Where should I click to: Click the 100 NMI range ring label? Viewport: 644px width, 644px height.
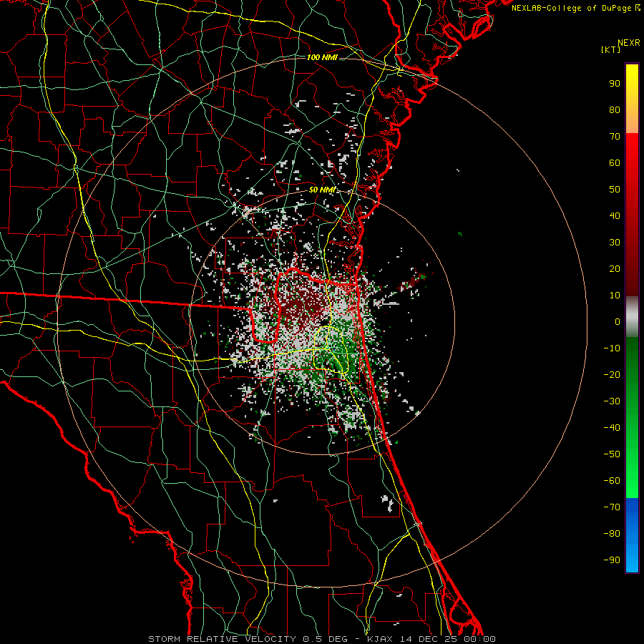point(322,57)
